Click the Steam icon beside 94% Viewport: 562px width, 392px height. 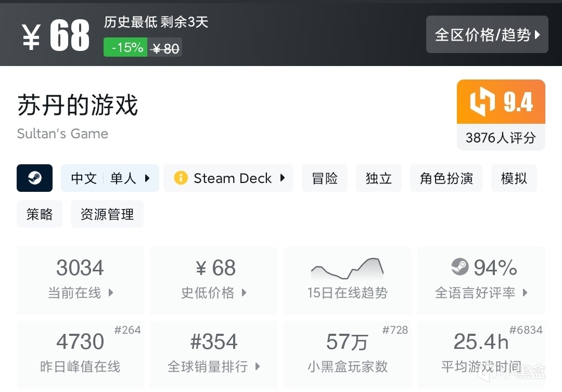[460, 268]
